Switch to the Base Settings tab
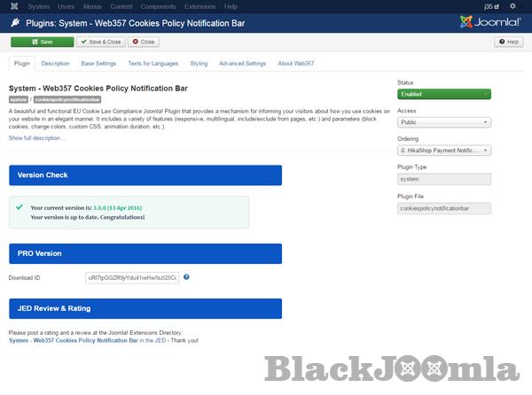532x395 pixels. (x=98, y=64)
